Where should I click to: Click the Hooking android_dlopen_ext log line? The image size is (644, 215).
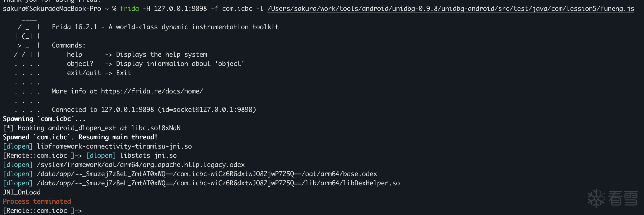click(92, 128)
